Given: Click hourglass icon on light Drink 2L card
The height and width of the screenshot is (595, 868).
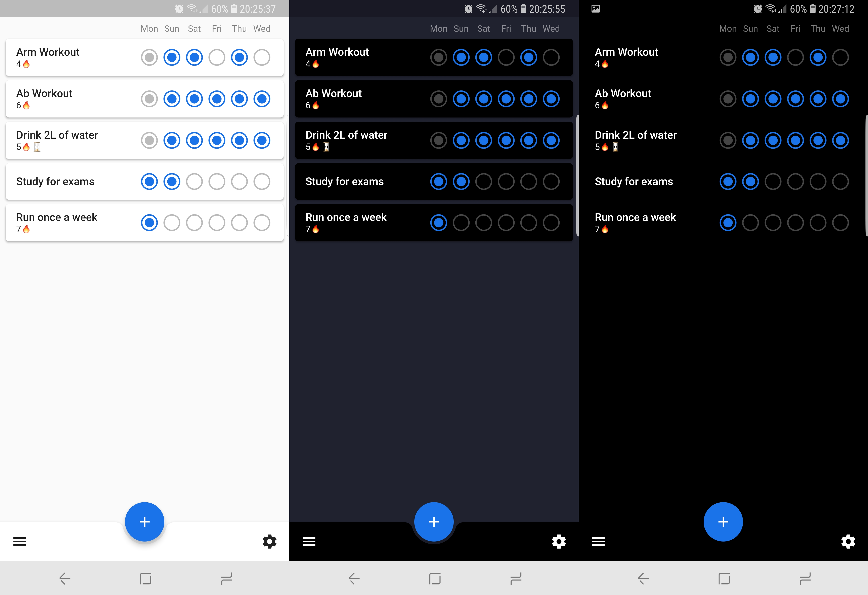Looking at the screenshot, I should (x=37, y=147).
